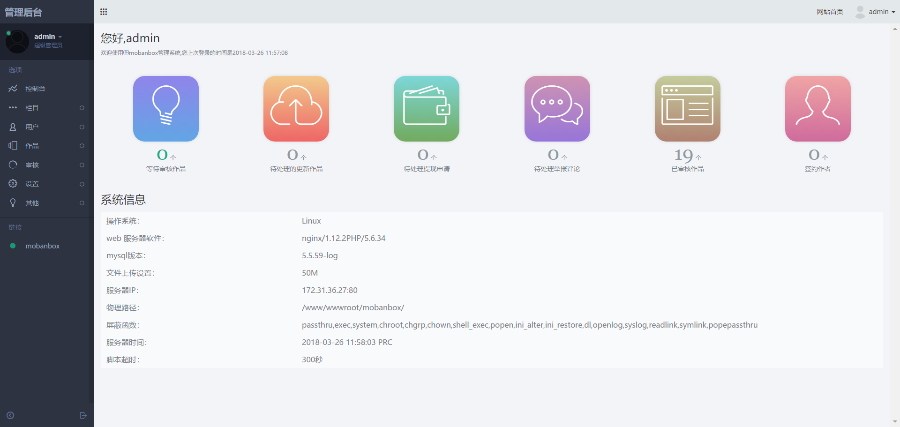Click the 300秒 script timeout value
900x427 pixels.
pyautogui.click(x=311, y=360)
